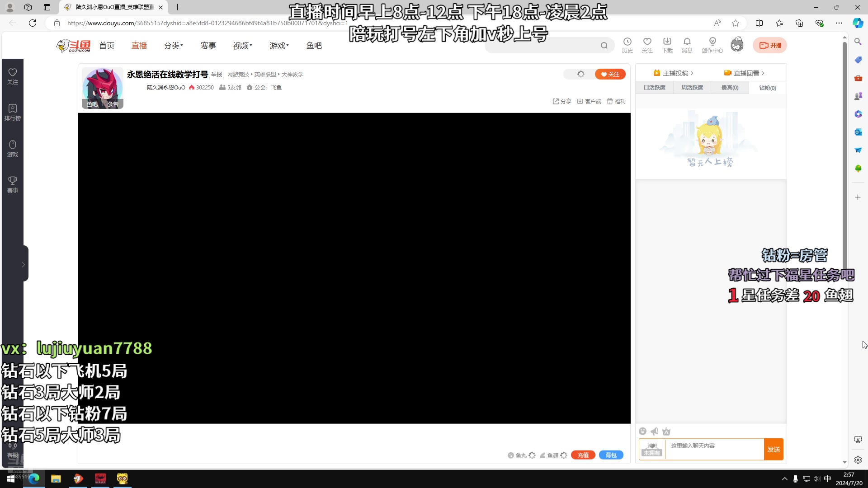
Task: Open 赛事 trophy in the left sidebar
Action: coord(13,185)
